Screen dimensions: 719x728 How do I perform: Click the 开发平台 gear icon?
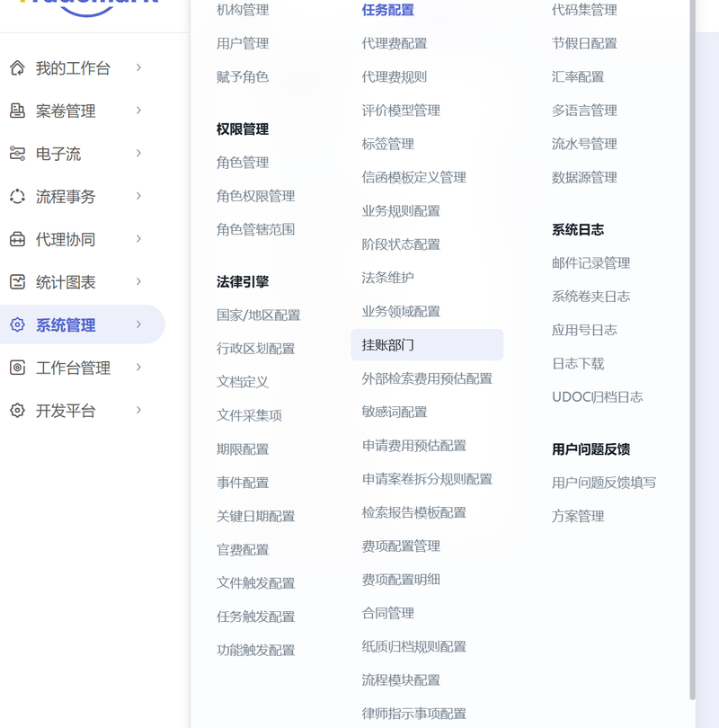(17, 411)
